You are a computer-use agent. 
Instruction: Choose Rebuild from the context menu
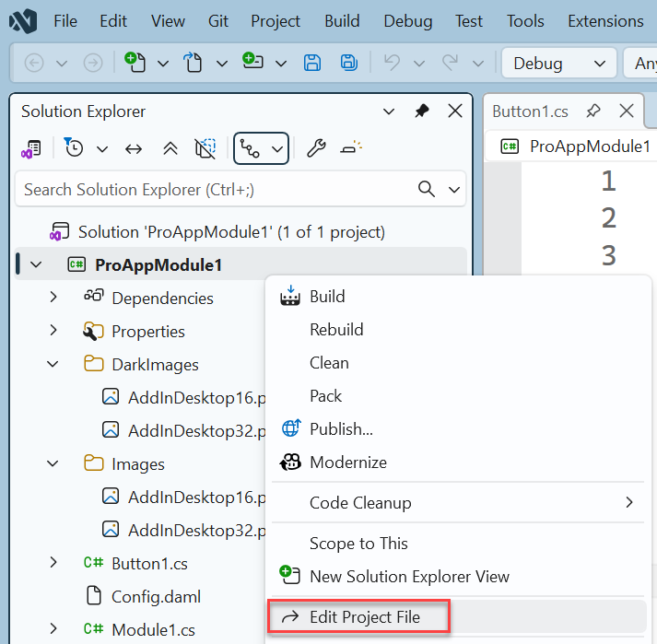[x=458, y=330]
